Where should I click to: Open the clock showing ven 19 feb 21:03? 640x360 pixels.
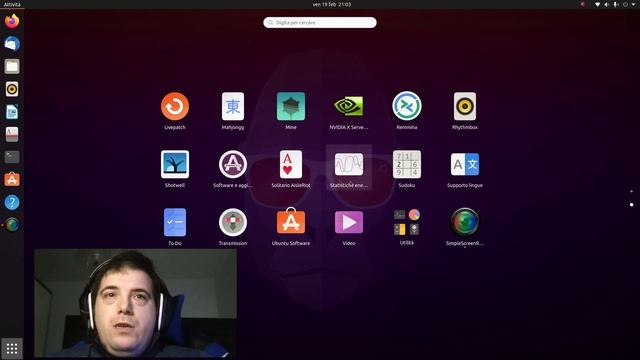pos(331,4)
